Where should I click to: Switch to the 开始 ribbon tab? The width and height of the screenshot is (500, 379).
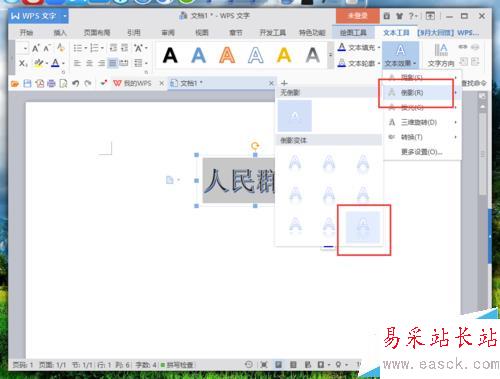(26, 32)
